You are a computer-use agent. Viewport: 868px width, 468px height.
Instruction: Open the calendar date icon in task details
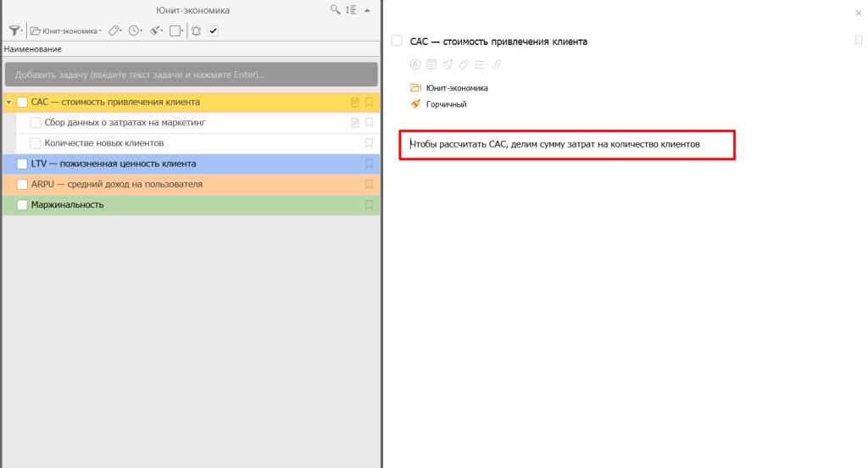coord(431,64)
